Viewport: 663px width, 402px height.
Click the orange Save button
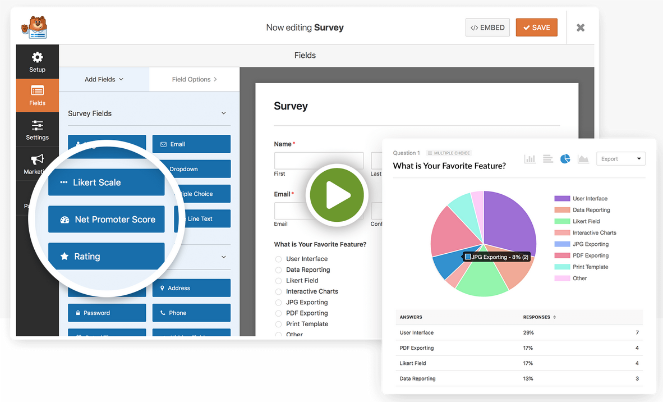click(x=536, y=27)
